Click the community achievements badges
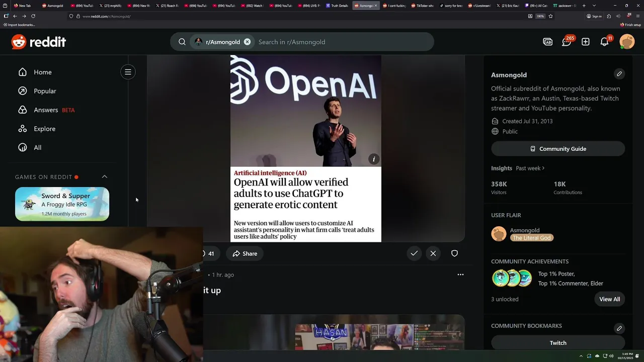 pyautogui.click(x=512, y=278)
